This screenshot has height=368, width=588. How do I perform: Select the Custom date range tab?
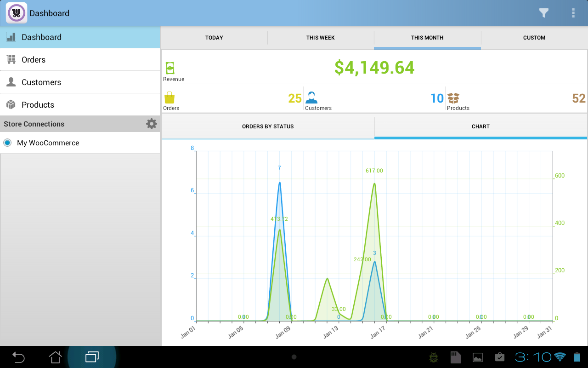[534, 38]
